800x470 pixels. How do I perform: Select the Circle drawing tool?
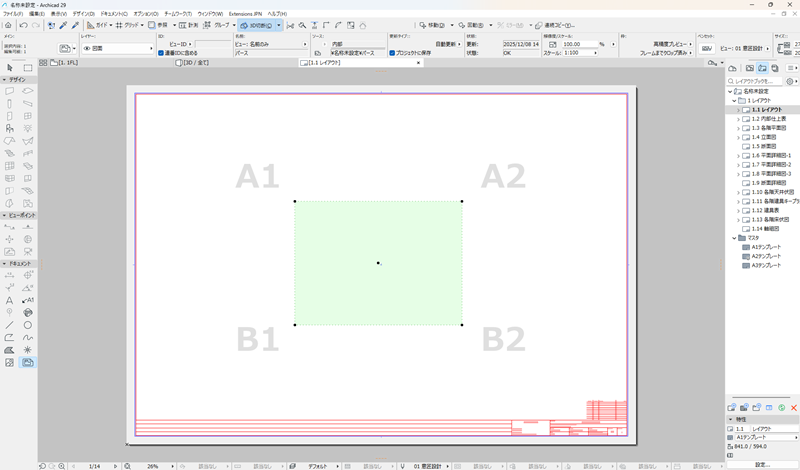tap(28, 325)
